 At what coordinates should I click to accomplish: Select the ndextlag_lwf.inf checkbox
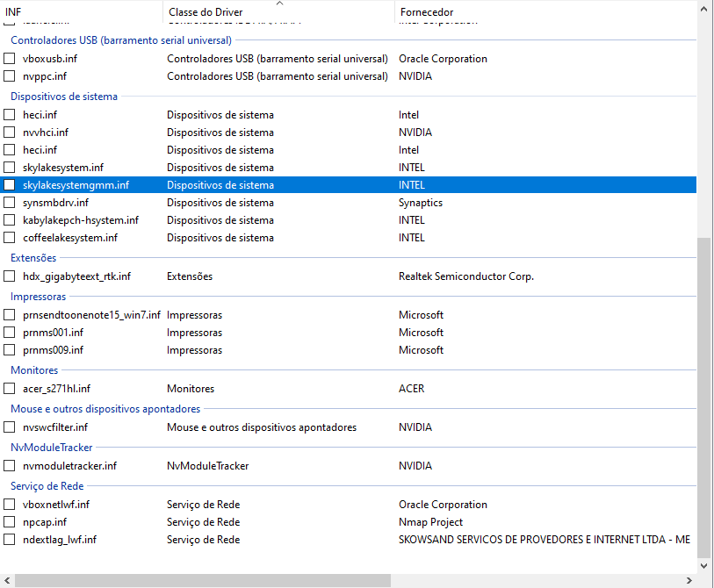9,540
